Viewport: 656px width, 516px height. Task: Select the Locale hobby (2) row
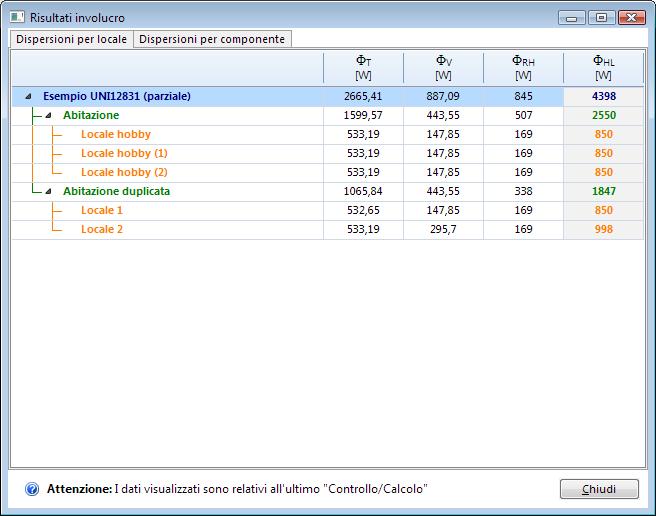coord(124,172)
